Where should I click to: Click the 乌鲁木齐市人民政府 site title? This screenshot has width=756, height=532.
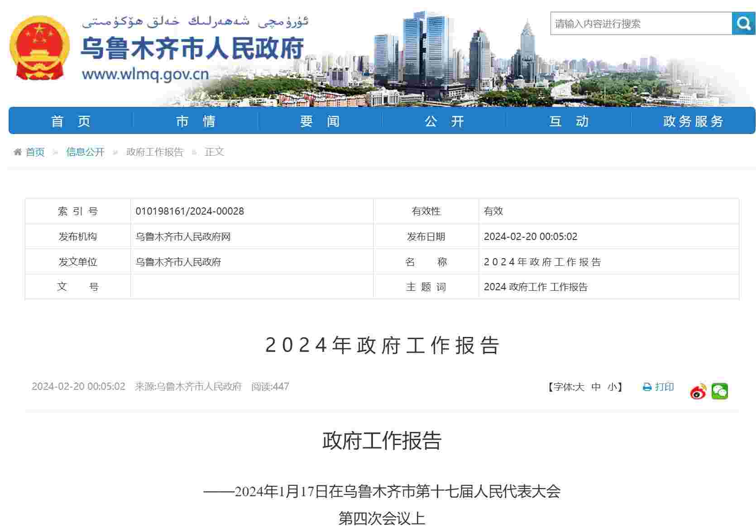coord(192,48)
